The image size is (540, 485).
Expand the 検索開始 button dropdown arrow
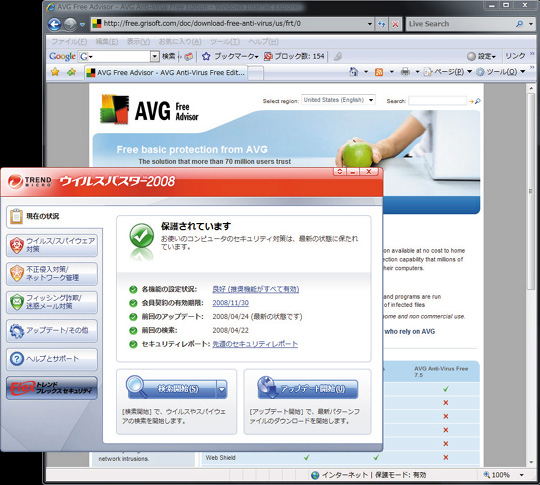tap(222, 389)
